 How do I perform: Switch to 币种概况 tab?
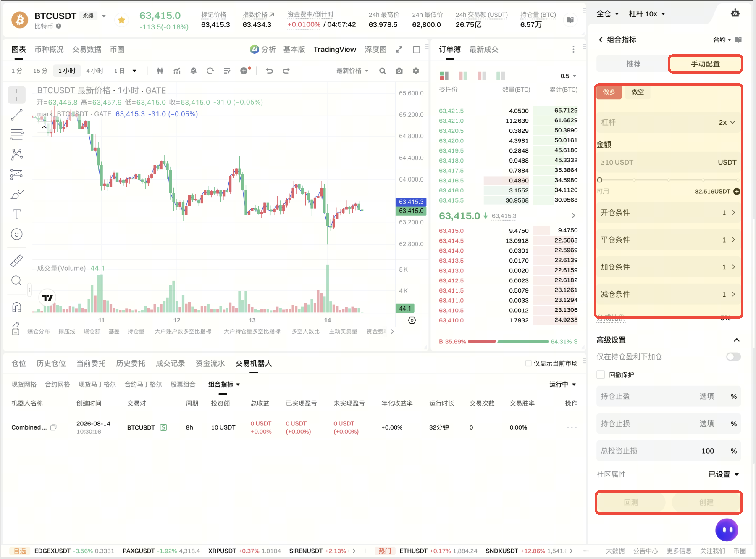tap(49, 49)
